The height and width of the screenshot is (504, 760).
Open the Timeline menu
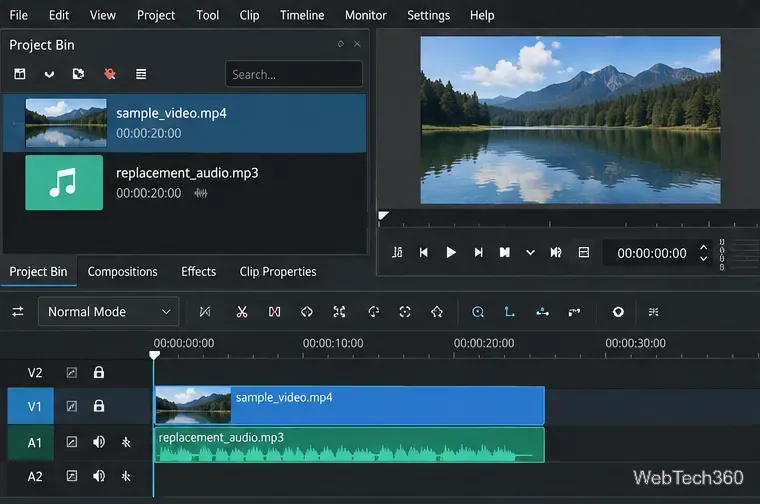click(302, 16)
